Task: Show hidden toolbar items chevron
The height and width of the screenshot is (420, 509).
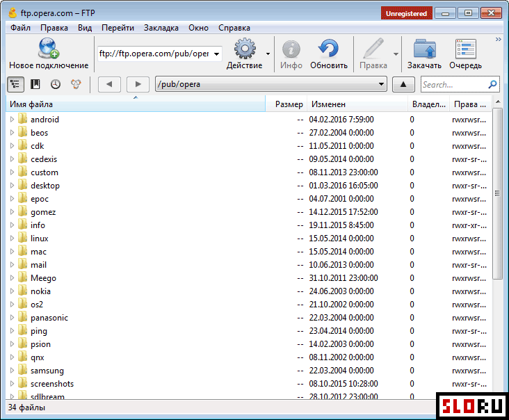Action: pyautogui.click(x=499, y=39)
